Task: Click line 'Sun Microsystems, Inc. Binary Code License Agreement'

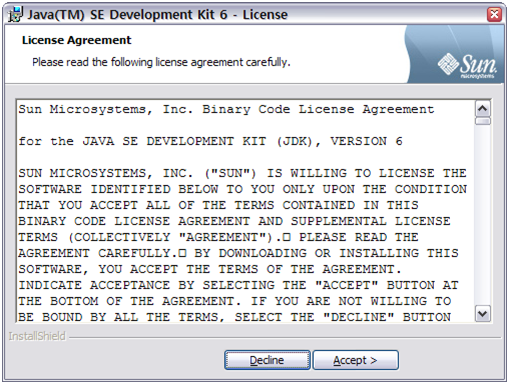Action: tap(226, 109)
